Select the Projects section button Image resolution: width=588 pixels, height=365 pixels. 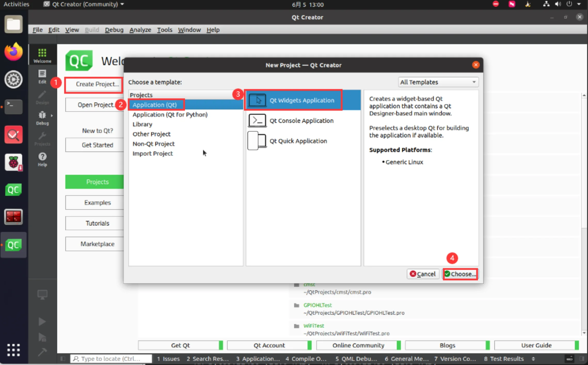(95, 182)
